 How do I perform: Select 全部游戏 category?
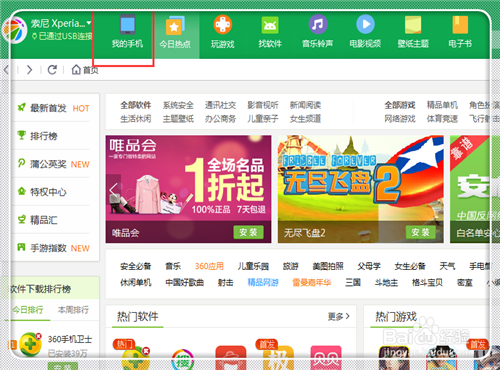(400, 105)
